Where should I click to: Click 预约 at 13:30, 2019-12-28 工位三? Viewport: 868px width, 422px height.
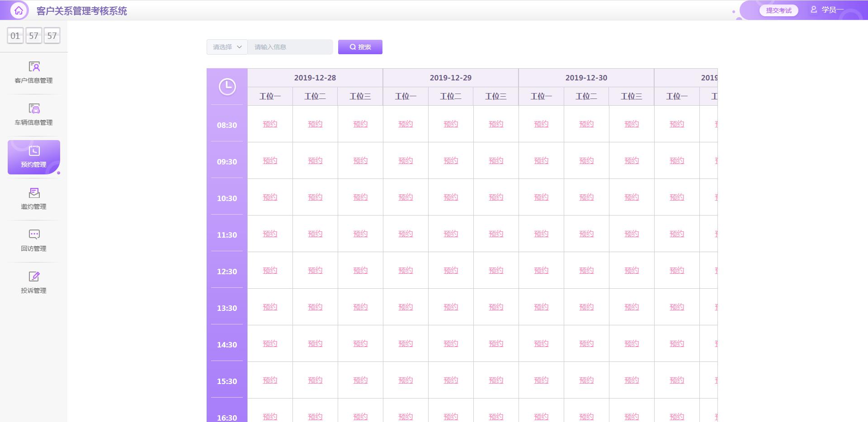click(x=360, y=307)
